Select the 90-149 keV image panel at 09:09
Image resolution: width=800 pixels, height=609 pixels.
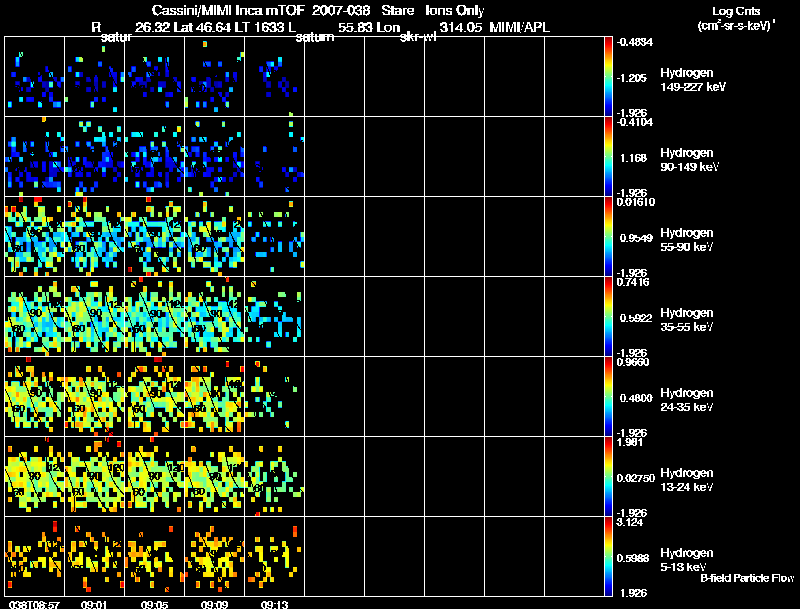pos(214,157)
